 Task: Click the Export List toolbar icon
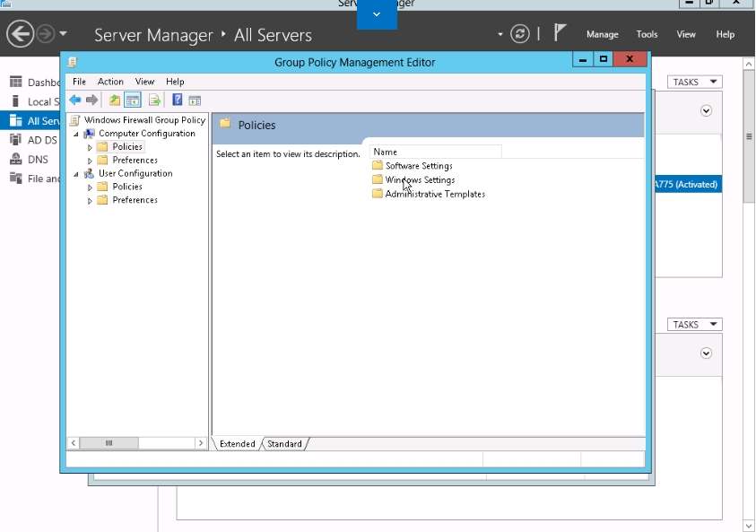154,100
